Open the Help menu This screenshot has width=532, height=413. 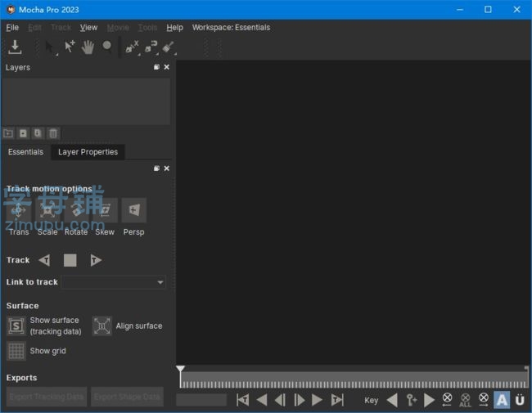point(174,28)
